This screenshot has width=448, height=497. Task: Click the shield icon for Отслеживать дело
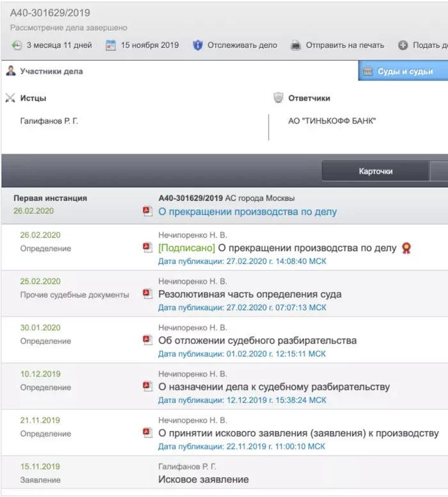198,45
